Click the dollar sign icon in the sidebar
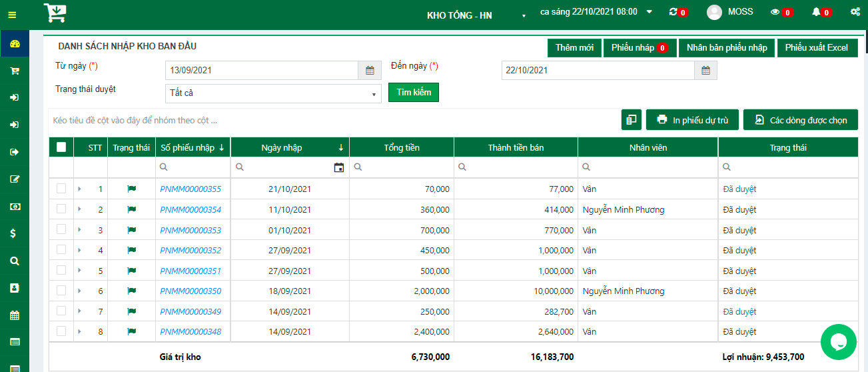This screenshot has width=868, height=372. coord(14,233)
